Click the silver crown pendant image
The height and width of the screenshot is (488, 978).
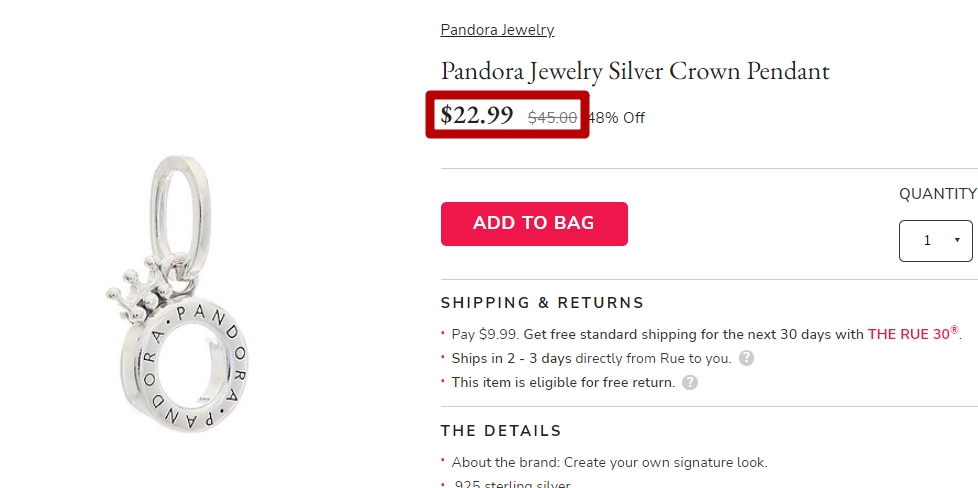click(x=177, y=292)
